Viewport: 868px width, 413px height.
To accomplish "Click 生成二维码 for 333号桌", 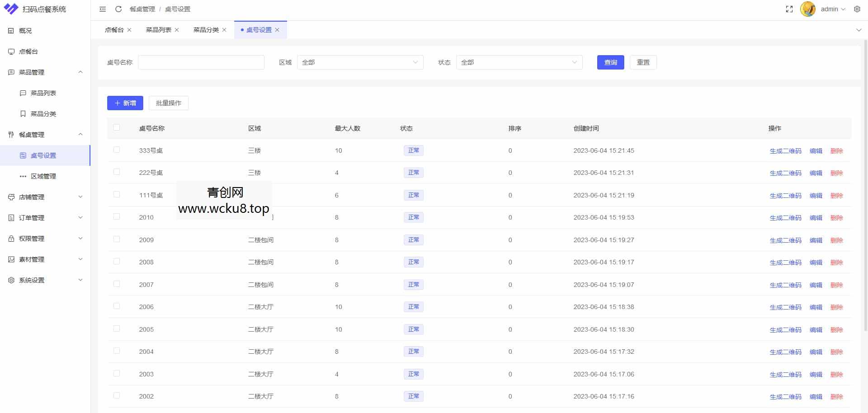I will pyautogui.click(x=785, y=150).
